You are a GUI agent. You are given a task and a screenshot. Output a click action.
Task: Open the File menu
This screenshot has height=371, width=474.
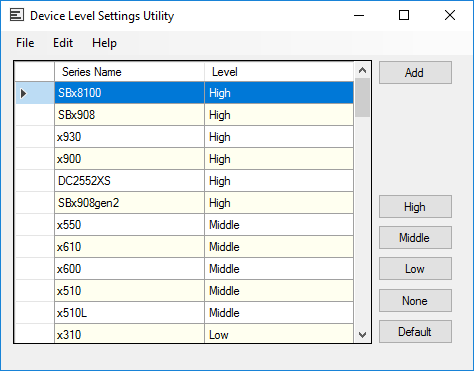coord(25,43)
